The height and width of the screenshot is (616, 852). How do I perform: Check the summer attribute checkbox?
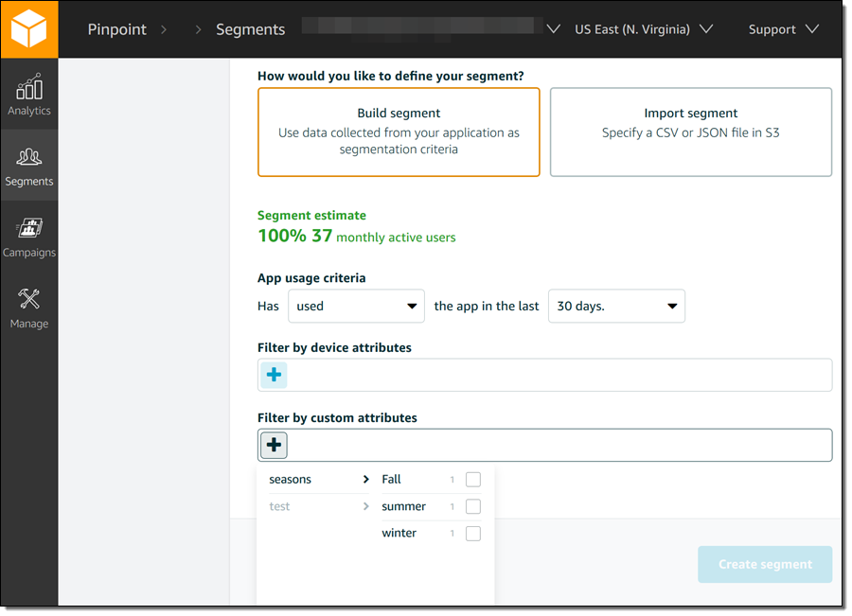pyautogui.click(x=473, y=506)
